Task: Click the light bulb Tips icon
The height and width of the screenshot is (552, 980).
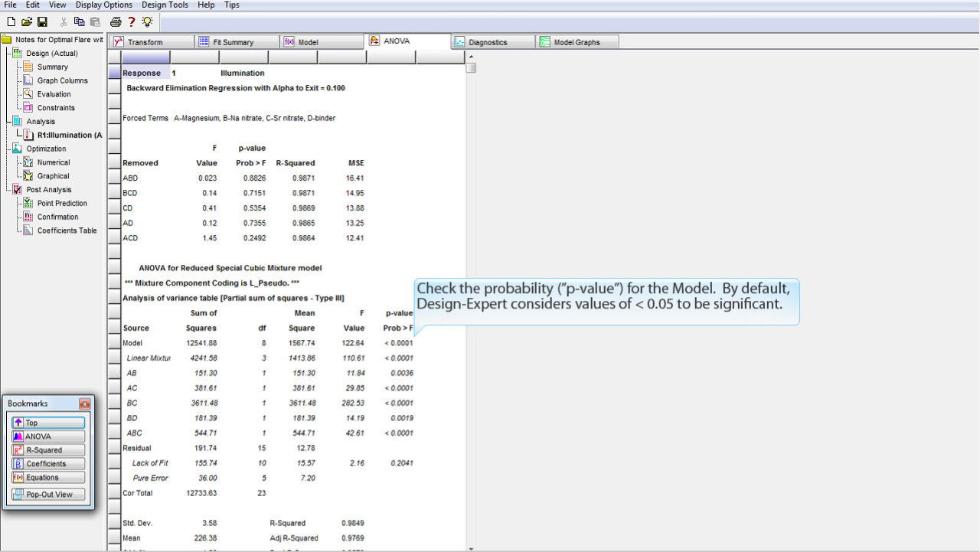Action: coord(147,21)
